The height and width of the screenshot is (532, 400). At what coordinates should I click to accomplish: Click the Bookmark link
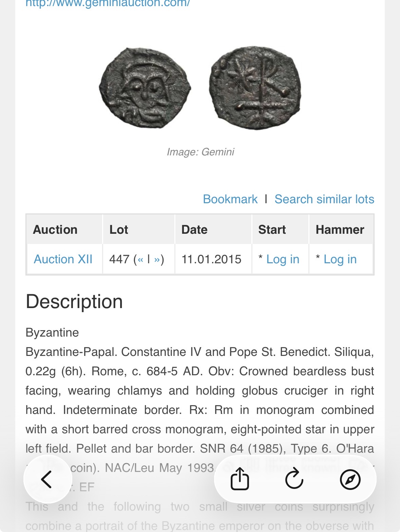(230, 199)
